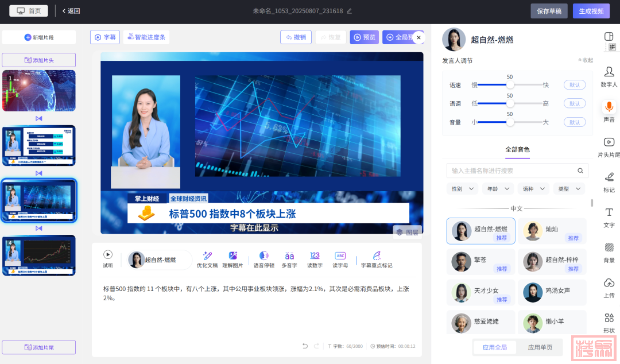Select scene thumbnail number 4

pos(39,255)
